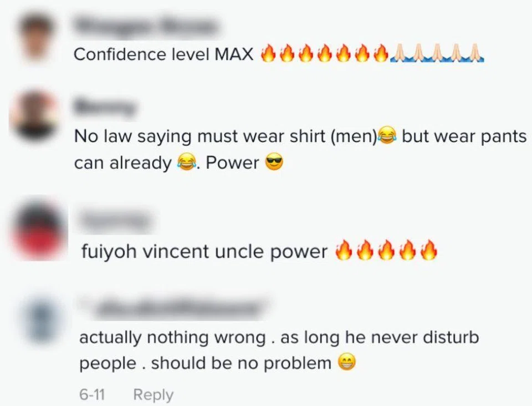Image resolution: width=532 pixels, height=406 pixels.
Task: Click the 'Confidence level MAX' comment text
Action: 163,54
